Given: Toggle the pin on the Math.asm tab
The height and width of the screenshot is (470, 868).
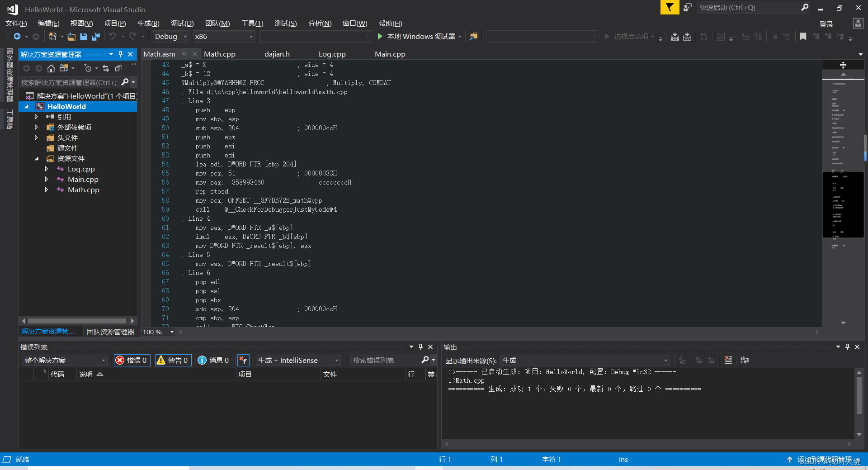Looking at the screenshot, I should (184, 54).
